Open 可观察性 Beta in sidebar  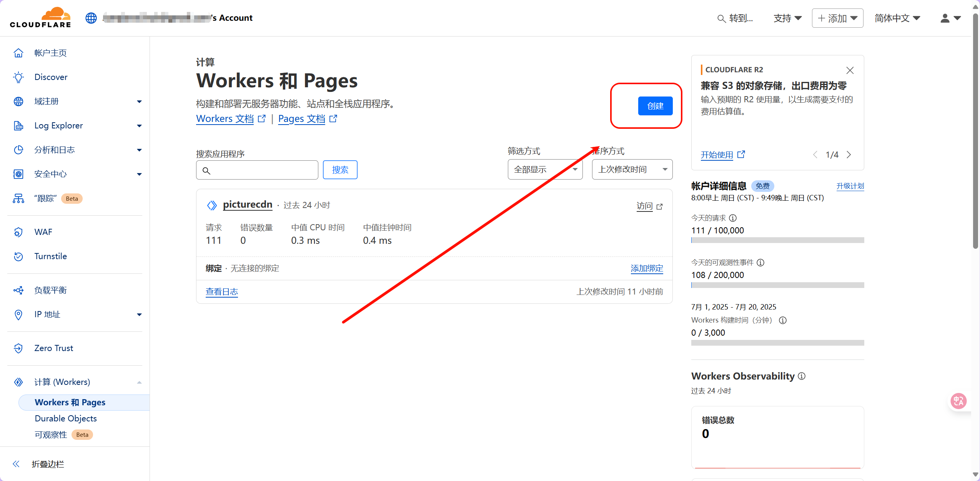pyautogui.click(x=64, y=435)
